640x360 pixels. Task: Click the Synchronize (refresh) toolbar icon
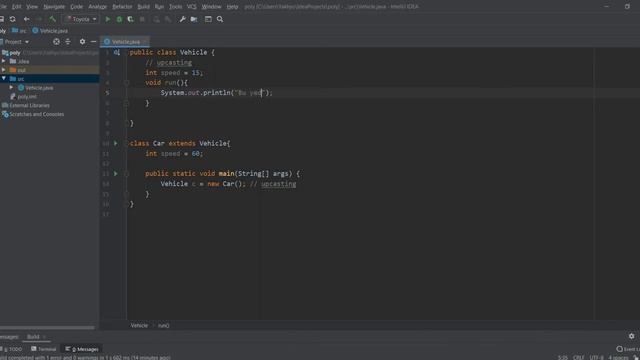13,19
